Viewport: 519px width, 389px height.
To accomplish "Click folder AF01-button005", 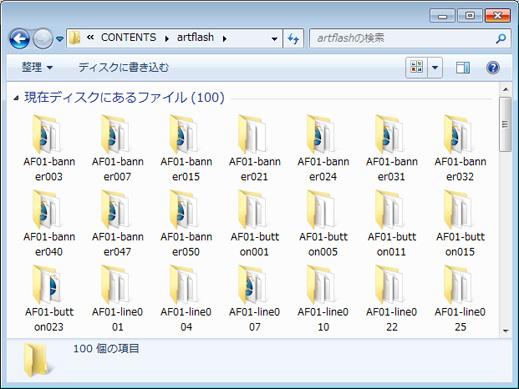I will coord(323,223).
